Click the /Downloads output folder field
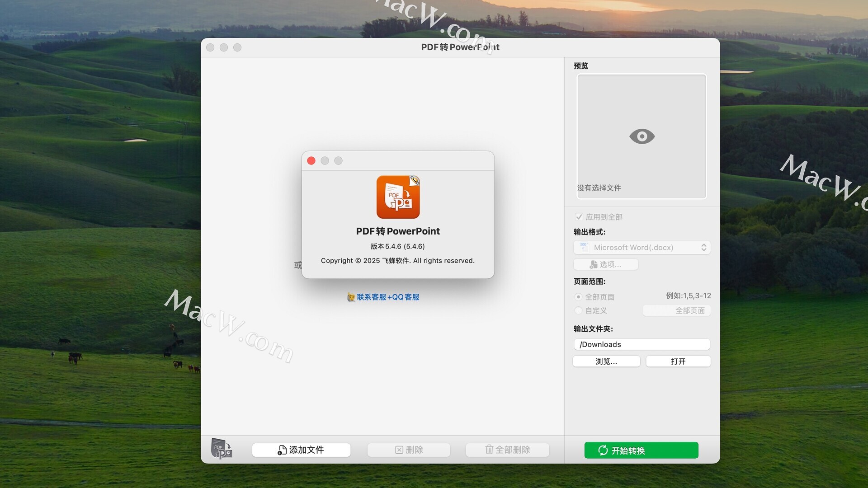The height and width of the screenshot is (488, 868). click(x=642, y=344)
